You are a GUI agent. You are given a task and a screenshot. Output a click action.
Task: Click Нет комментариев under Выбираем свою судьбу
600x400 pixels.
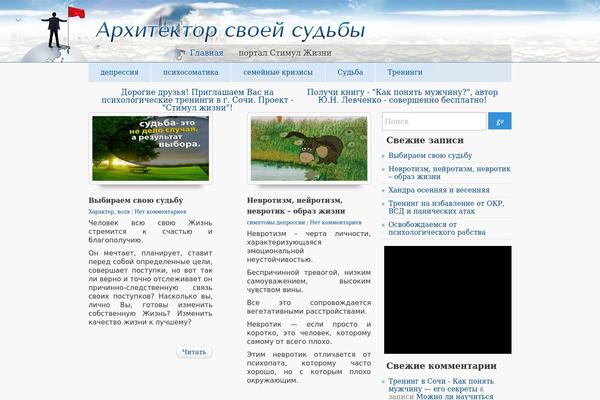(160, 212)
